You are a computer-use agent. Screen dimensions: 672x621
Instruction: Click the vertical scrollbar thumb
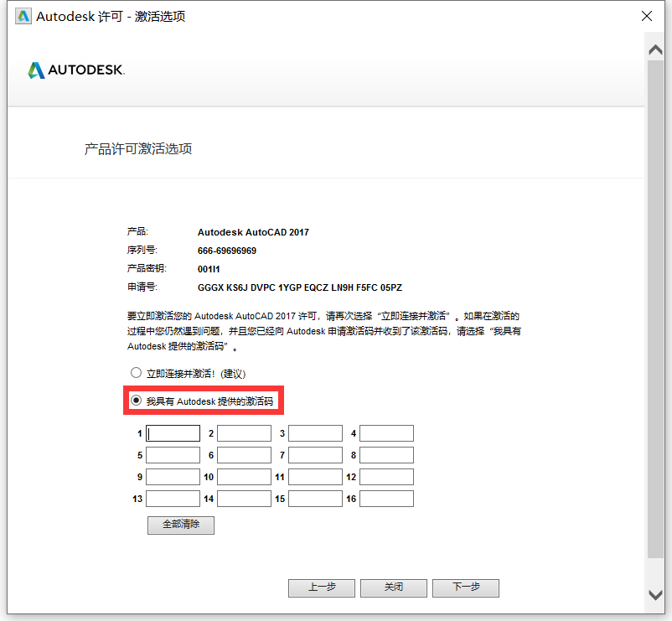[655, 308]
